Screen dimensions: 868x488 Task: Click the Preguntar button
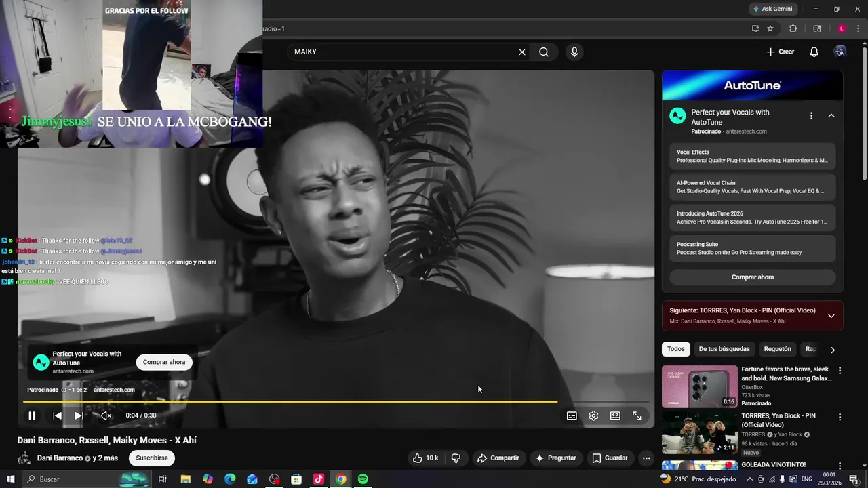(555, 458)
